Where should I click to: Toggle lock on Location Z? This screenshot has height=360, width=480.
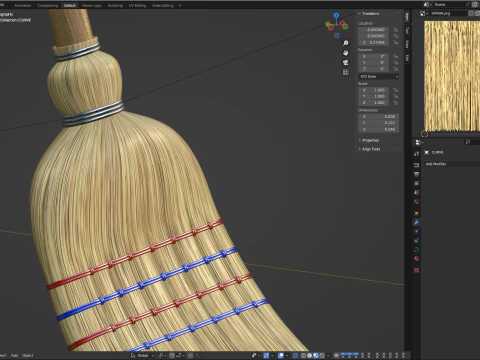pyautogui.click(x=396, y=42)
